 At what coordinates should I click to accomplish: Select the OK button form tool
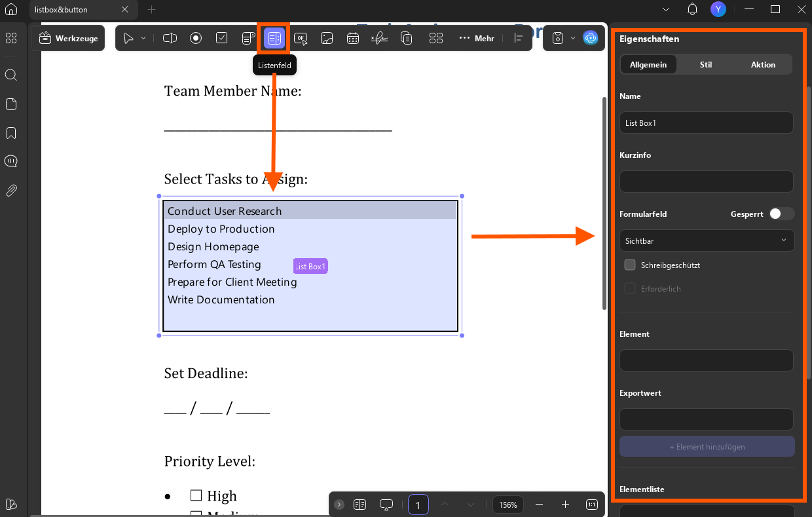[x=301, y=38]
